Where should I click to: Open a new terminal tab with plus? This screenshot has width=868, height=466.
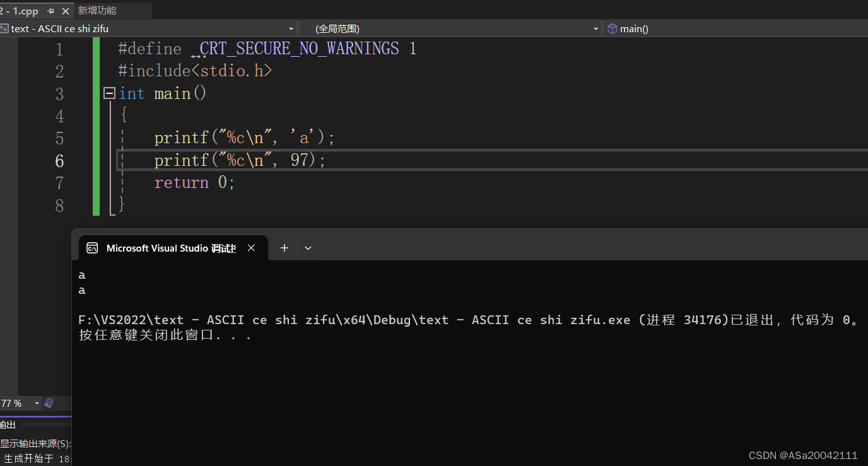284,248
